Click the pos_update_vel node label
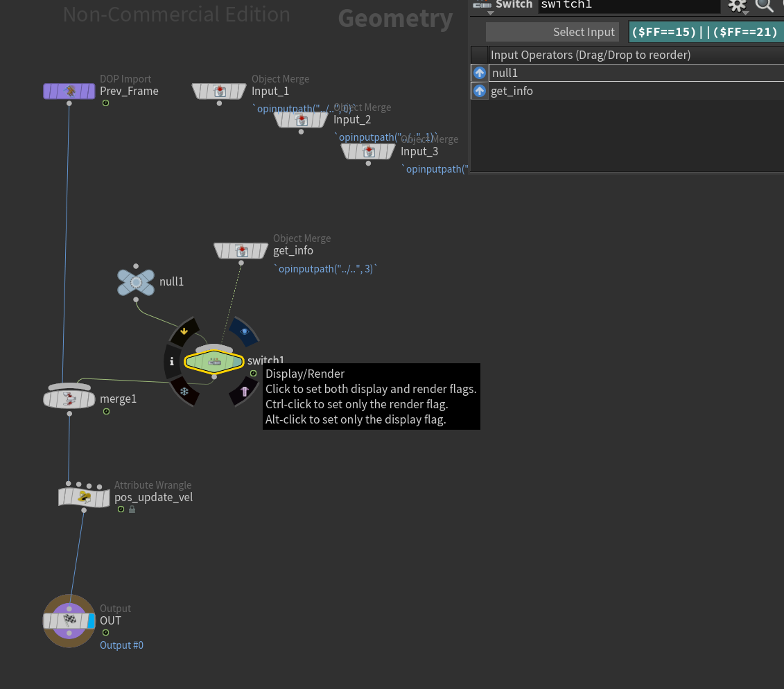The image size is (784, 689). point(153,498)
